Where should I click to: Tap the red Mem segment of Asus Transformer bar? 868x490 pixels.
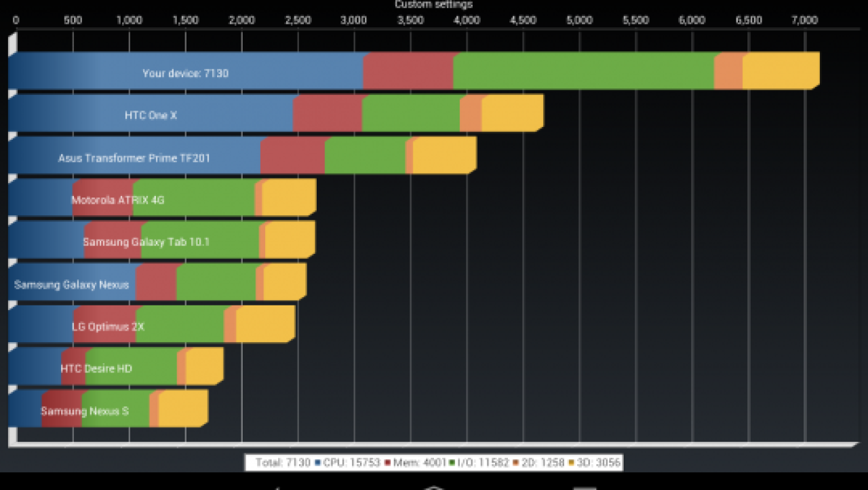point(293,155)
